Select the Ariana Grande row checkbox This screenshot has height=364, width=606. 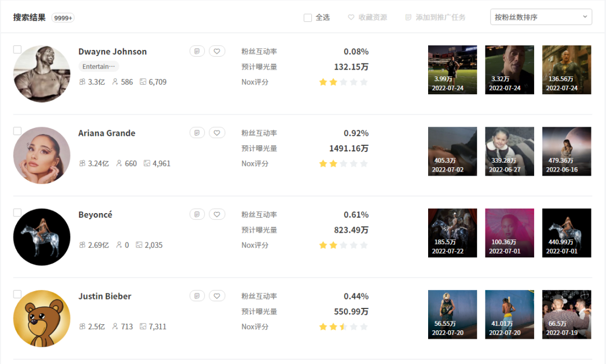pyautogui.click(x=17, y=131)
